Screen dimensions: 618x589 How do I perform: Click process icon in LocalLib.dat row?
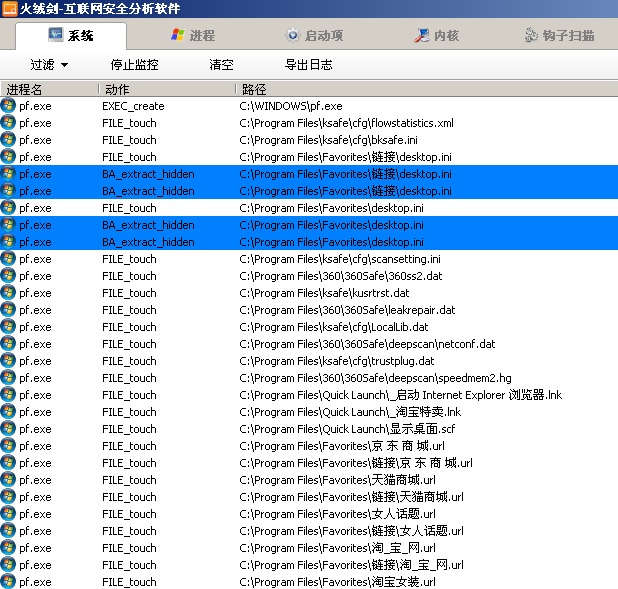[x=8, y=326]
